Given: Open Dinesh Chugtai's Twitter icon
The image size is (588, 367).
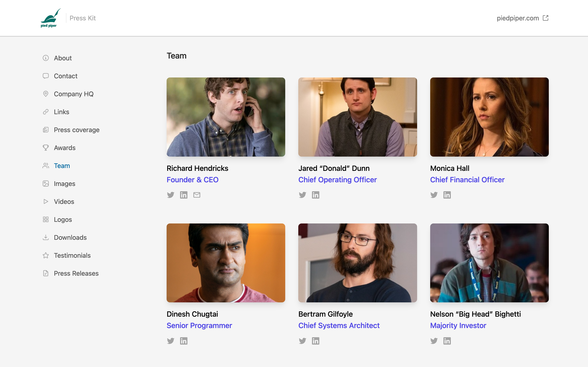Looking at the screenshot, I should [170, 341].
